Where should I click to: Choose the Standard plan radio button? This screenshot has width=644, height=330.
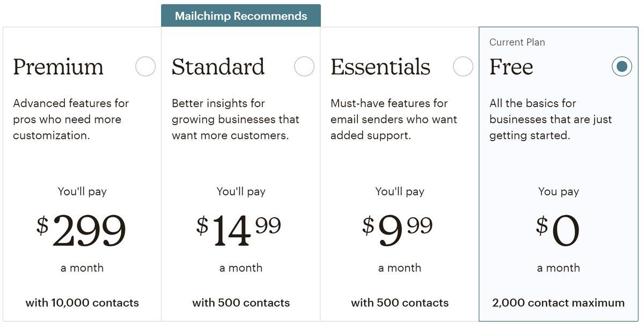[304, 67]
